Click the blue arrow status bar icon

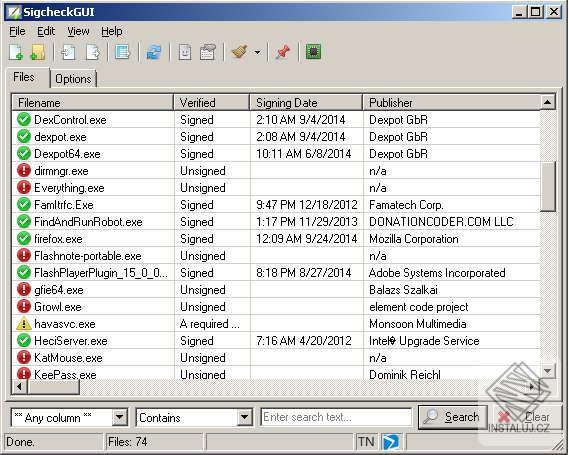(390, 442)
